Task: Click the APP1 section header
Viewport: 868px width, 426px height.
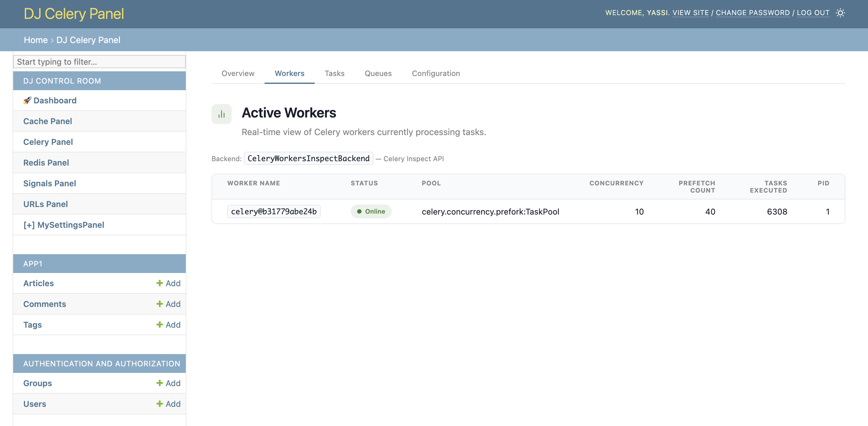Action: click(99, 264)
